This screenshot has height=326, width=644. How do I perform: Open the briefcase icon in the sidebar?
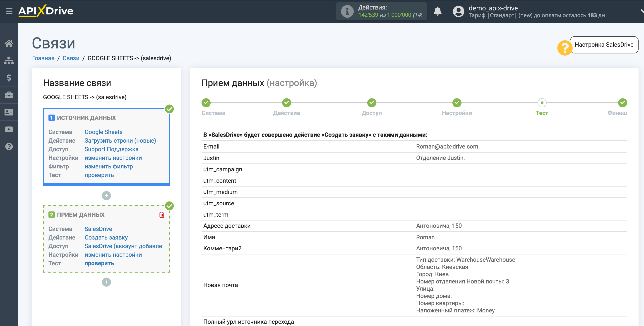pyautogui.click(x=9, y=95)
